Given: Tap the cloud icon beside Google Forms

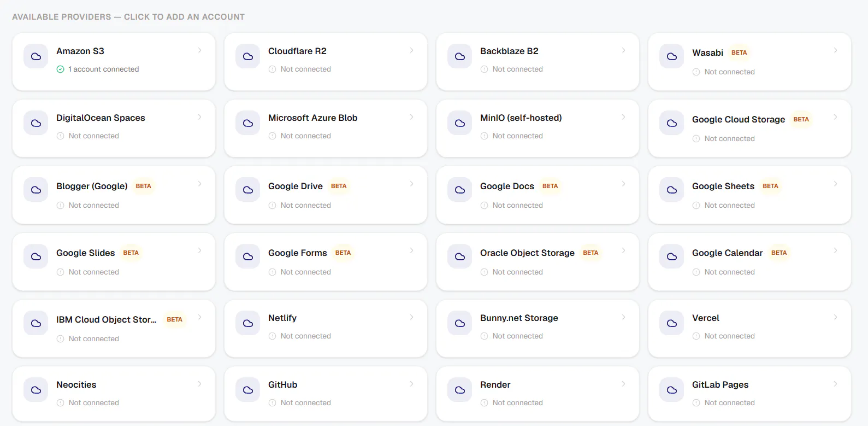Looking at the screenshot, I should coord(248,256).
